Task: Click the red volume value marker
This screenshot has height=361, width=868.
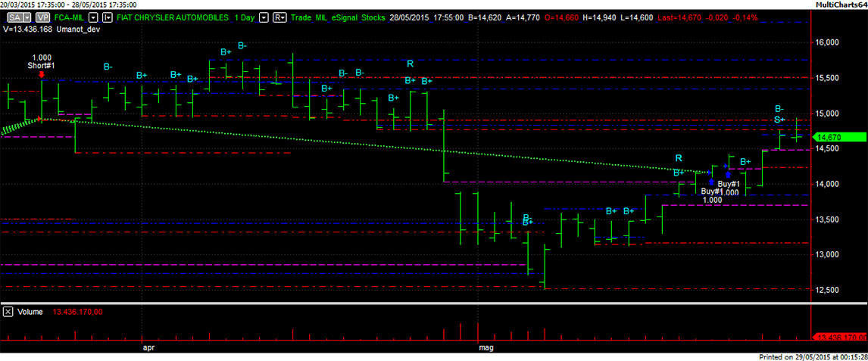Action: (x=838, y=337)
